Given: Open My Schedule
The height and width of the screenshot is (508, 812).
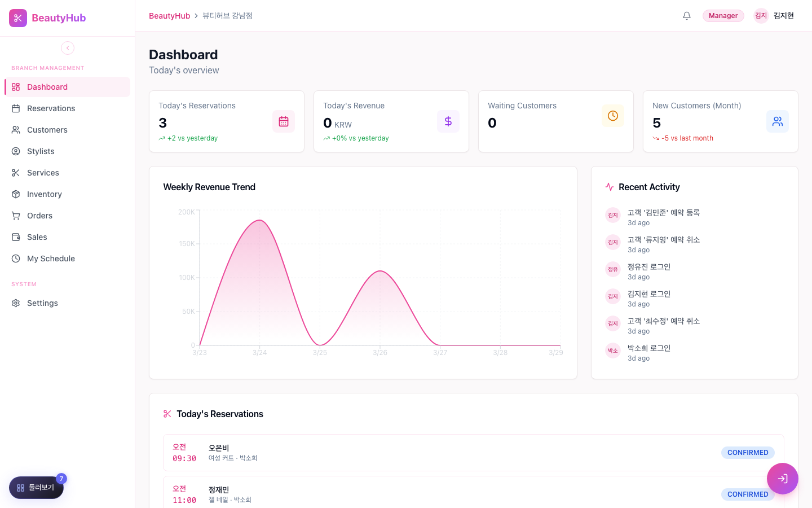Looking at the screenshot, I should click(68, 259).
